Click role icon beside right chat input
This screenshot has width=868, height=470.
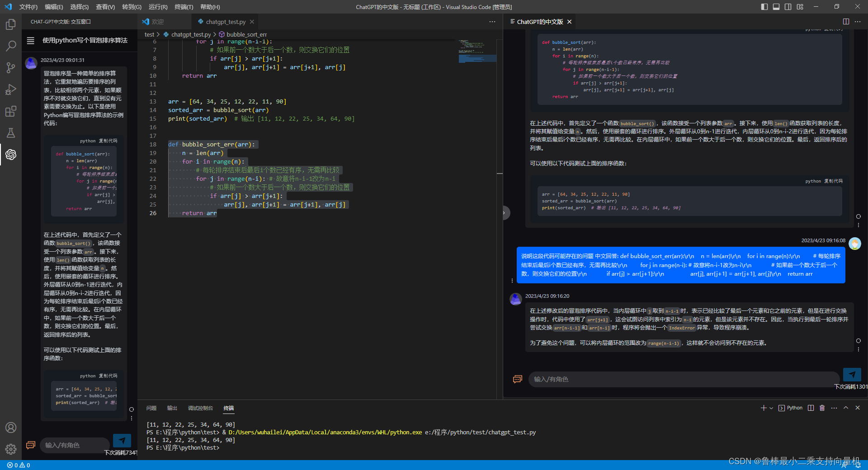tap(518, 379)
